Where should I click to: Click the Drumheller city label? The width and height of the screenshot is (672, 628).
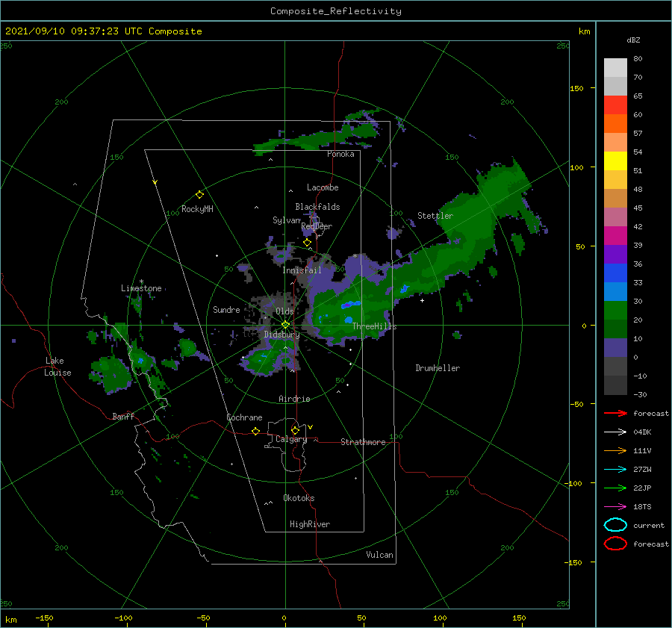point(438,368)
